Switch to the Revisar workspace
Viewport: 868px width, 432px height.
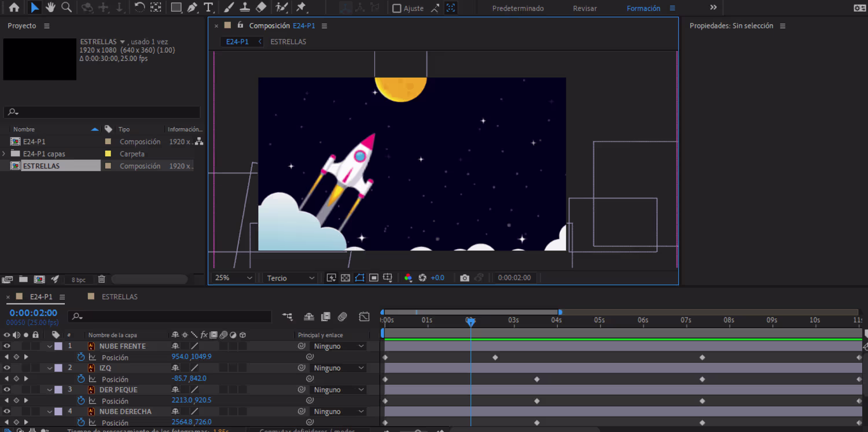(584, 9)
